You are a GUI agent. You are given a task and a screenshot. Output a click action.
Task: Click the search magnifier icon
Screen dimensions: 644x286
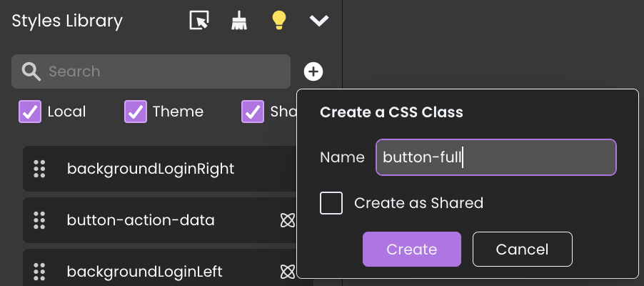[31, 71]
